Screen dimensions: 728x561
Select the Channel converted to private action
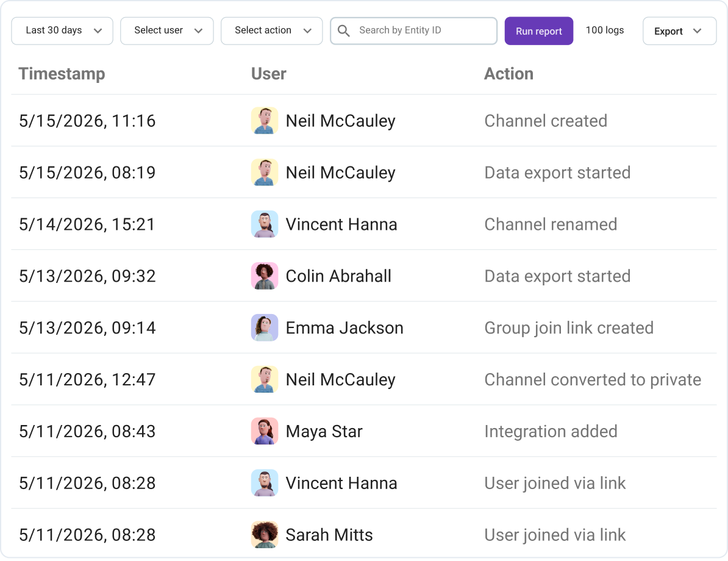pyautogui.click(x=593, y=381)
